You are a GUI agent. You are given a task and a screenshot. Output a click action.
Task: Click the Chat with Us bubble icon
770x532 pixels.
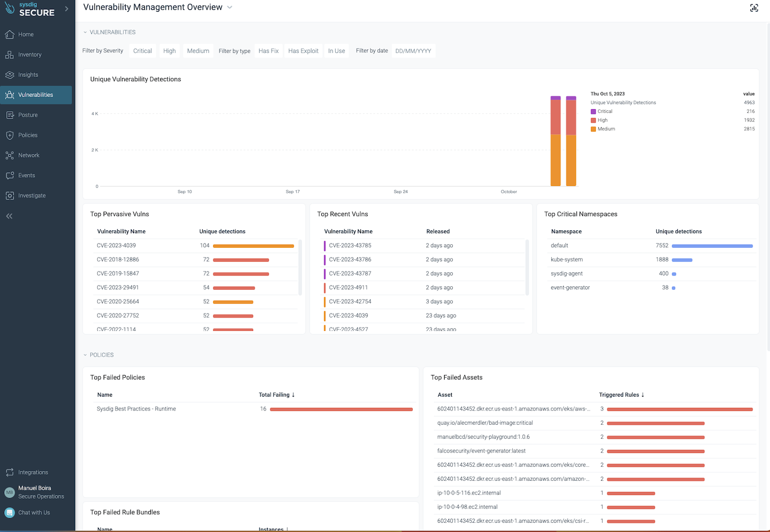pyautogui.click(x=9, y=513)
